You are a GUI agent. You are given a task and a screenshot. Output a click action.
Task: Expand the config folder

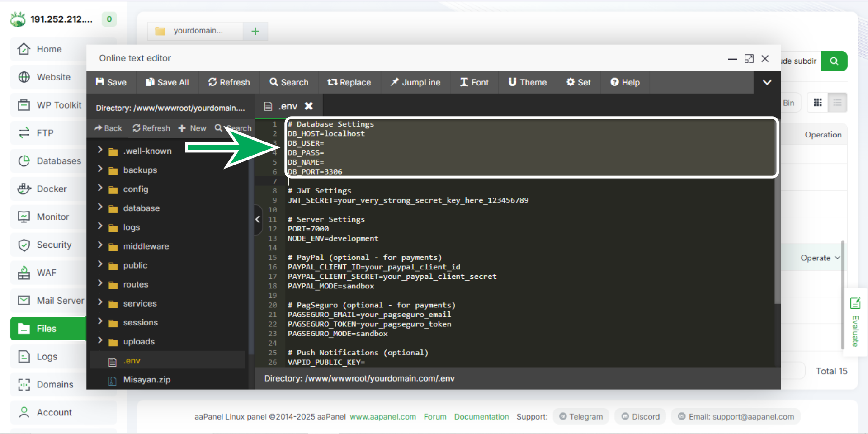pos(100,189)
